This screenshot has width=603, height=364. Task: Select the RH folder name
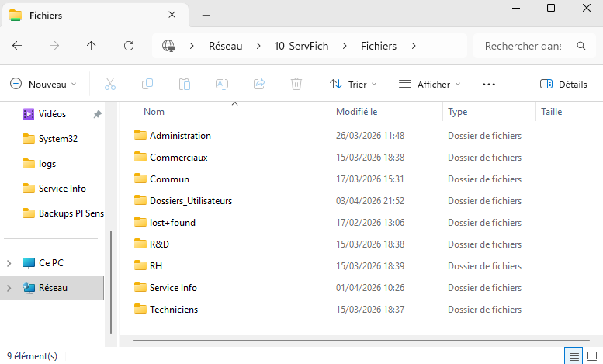(x=156, y=266)
